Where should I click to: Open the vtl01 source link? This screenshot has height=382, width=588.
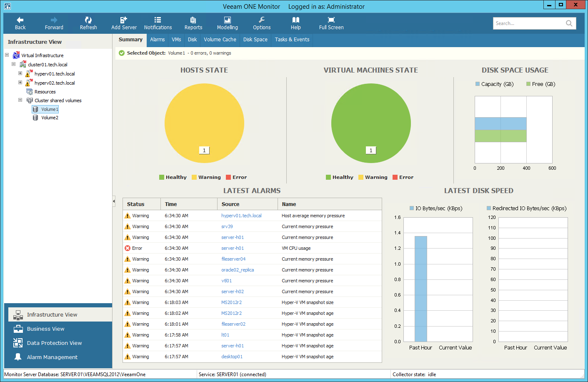pos(226,281)
